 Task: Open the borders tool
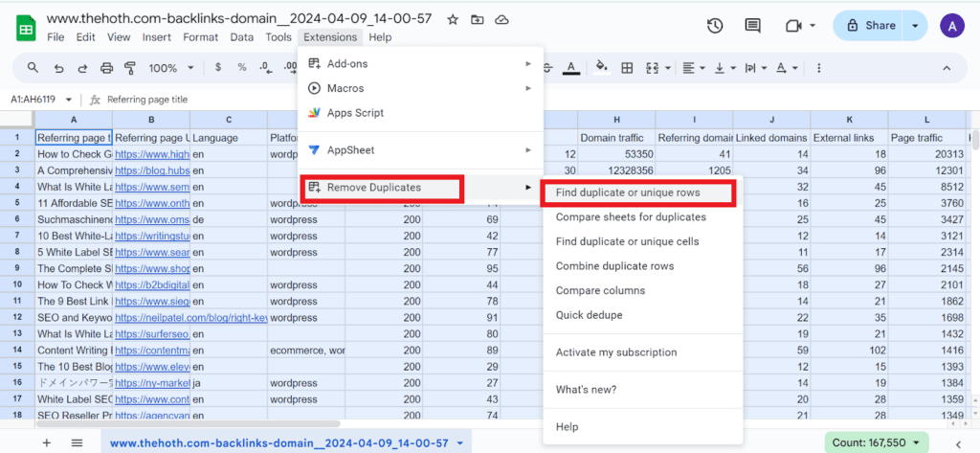pyautogui.click(x=626, y=68)
